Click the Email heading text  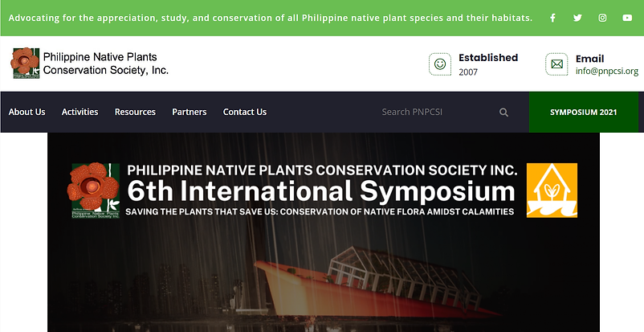click(589, 59)
